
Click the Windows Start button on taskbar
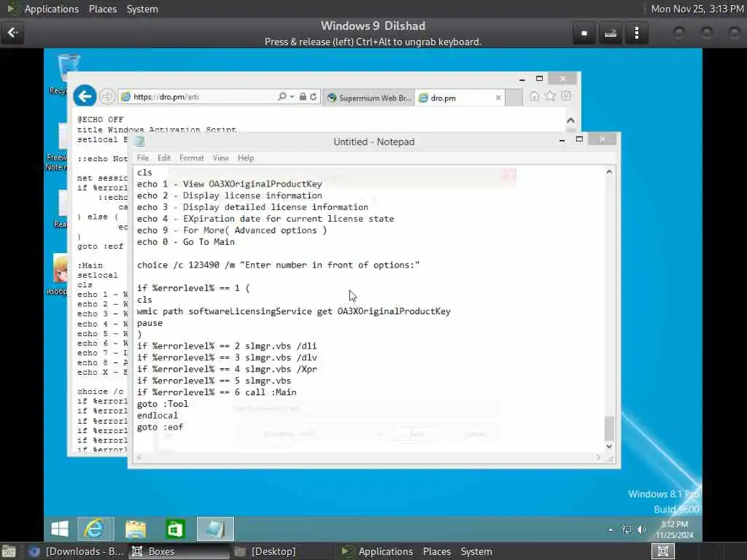click(x=60, y=529)
